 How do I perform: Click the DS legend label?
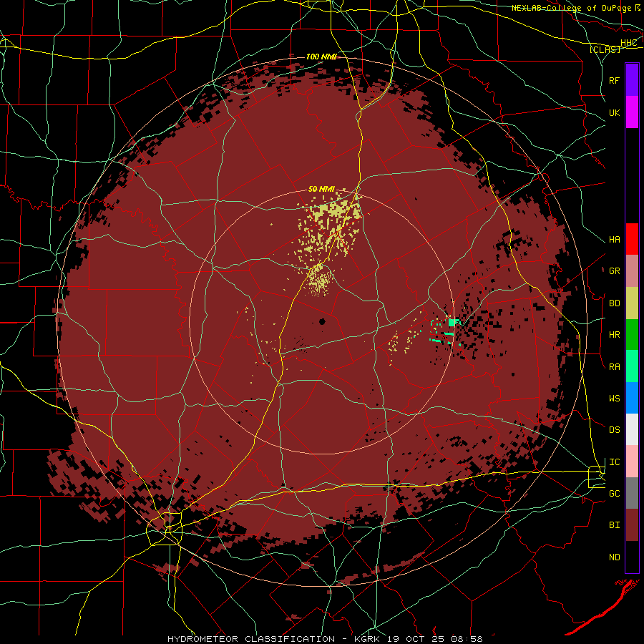click(x=614, y=429)
